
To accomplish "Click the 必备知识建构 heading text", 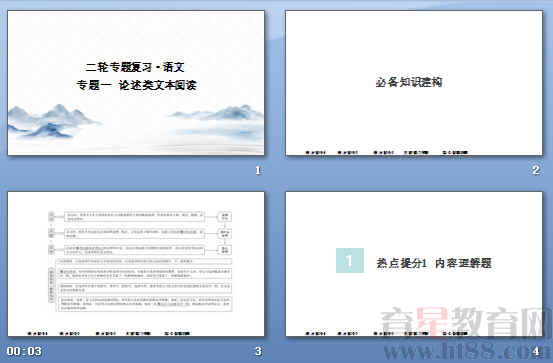I will (x=409, y=82).
